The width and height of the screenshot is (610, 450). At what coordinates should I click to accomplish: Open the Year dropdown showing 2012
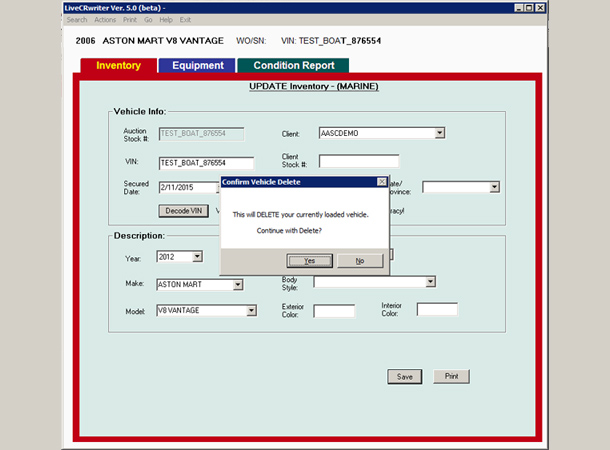[x=197, y=257]
